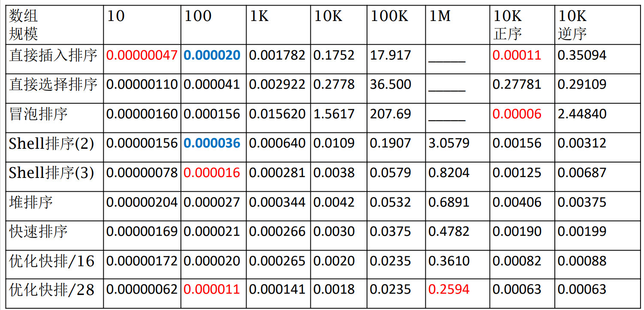Click the value 0.00000160
The height and width of the screenshot is (310, 644).
(142, 114)
